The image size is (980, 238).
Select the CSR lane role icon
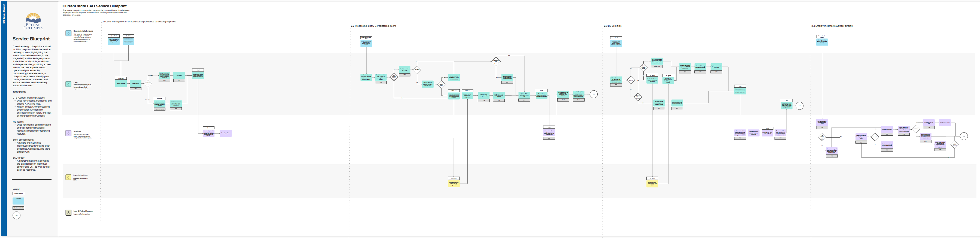tap(68, 84)
